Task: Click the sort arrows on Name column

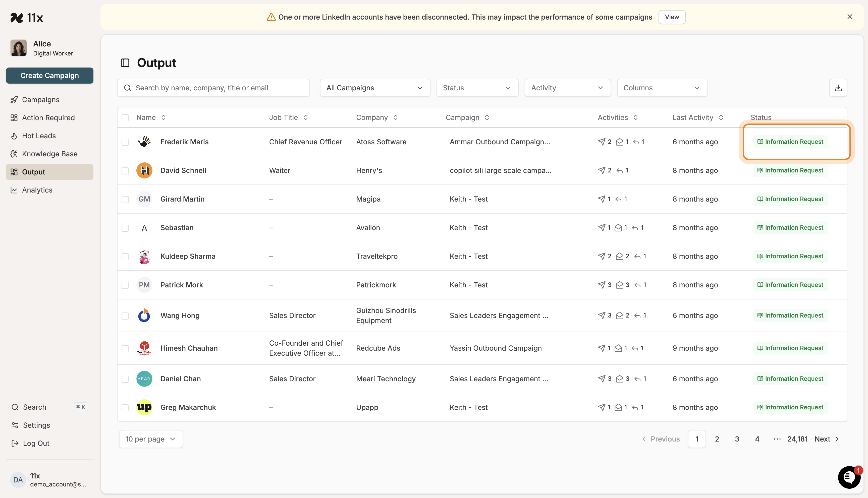Action: 163,117
